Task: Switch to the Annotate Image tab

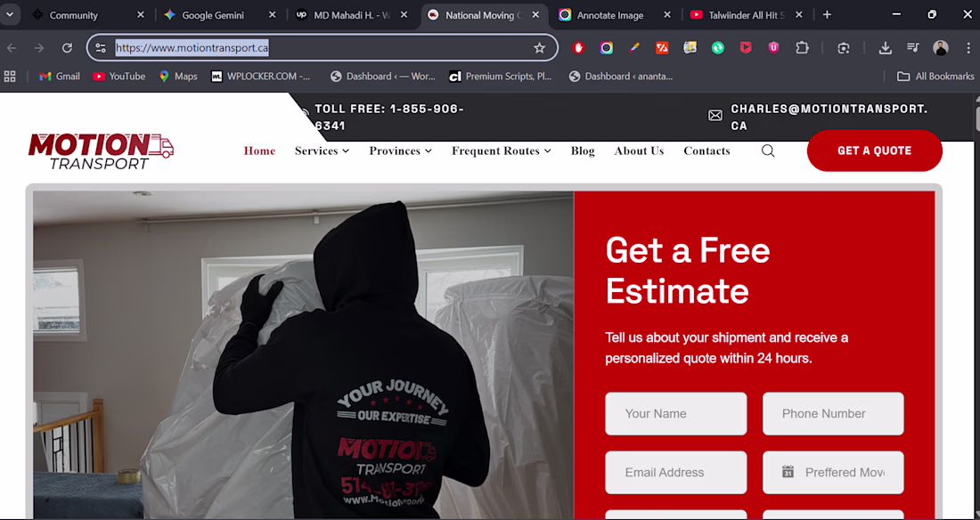Action: tap(610, 15)
